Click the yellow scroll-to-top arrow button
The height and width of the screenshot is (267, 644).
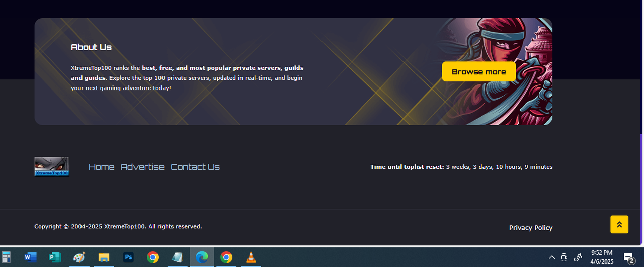(x=619, y=224)
